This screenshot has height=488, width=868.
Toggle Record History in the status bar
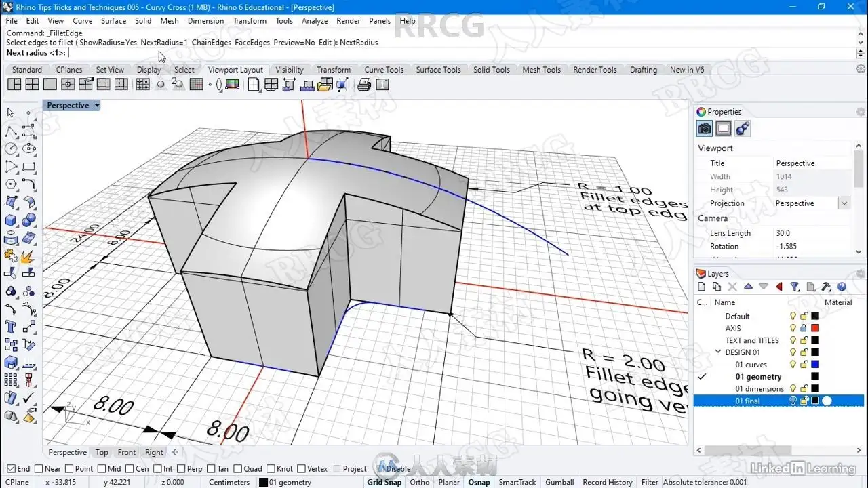click(x=608, y=483)
